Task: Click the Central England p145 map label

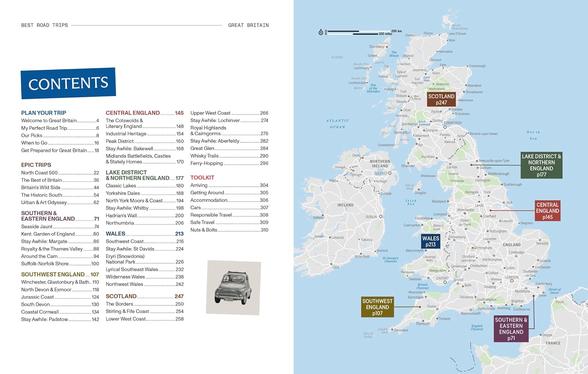Action: coord(547,211)
